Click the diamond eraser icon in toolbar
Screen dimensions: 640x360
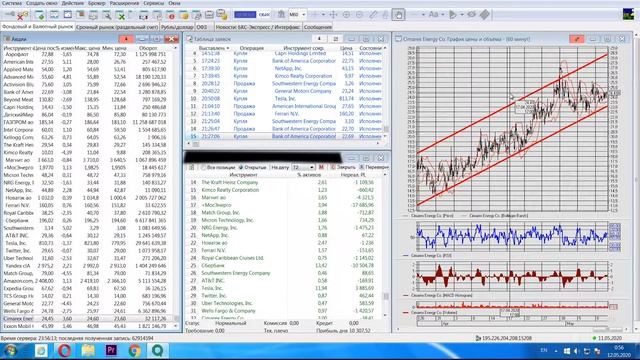[484, 15]
